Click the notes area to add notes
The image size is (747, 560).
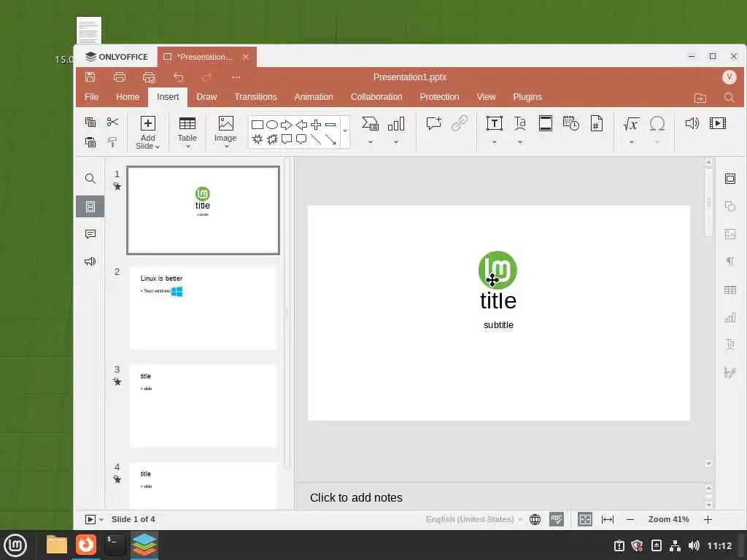click(x=500, y=497)
